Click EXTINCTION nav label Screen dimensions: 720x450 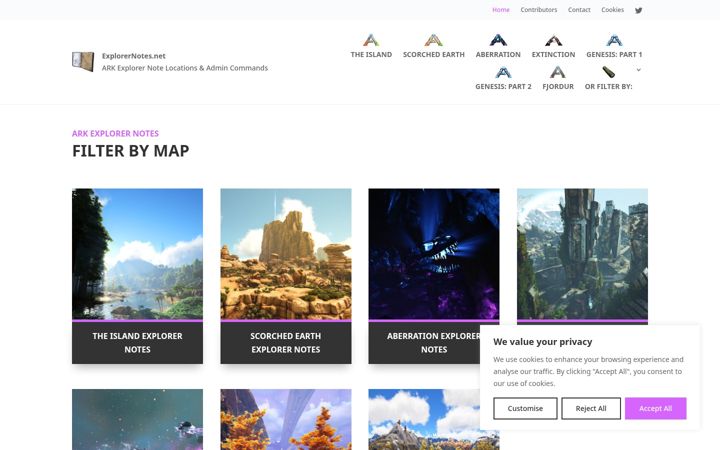click(x=553, y=55)
